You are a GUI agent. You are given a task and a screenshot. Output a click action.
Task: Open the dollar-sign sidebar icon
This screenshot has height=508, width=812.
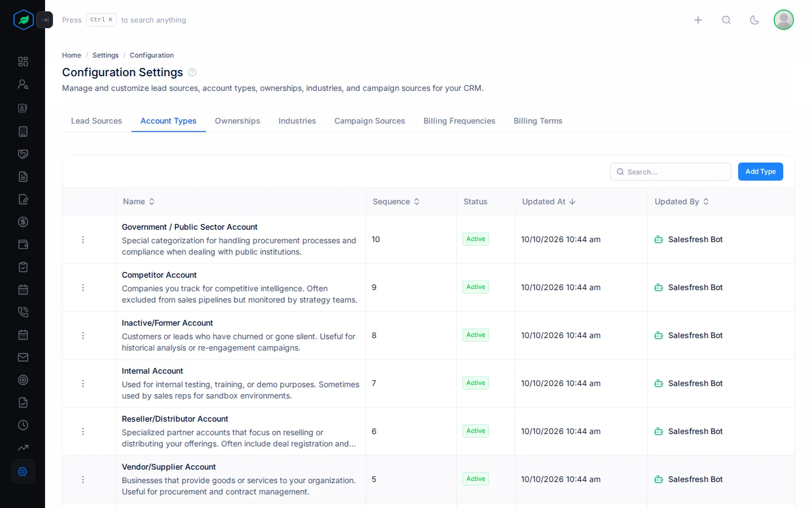[x=23, y=222]
